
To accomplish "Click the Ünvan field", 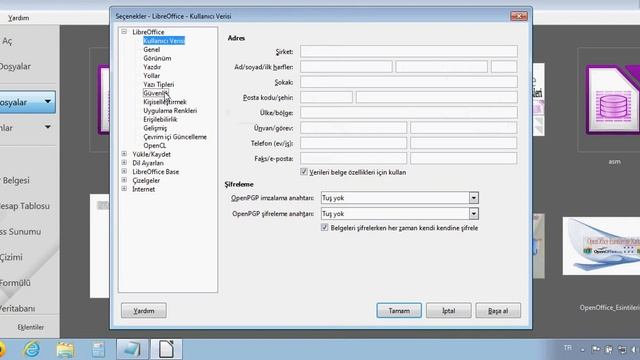I will coord(353,128).
